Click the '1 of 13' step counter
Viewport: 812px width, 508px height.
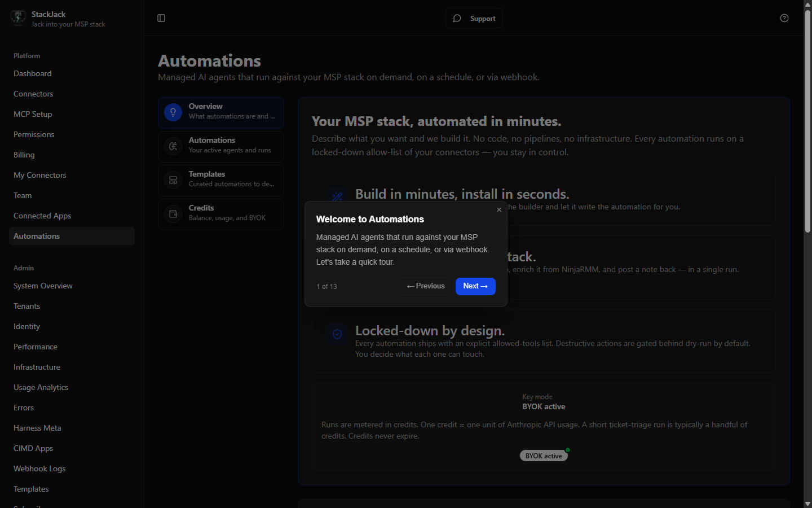pos(326,287)
